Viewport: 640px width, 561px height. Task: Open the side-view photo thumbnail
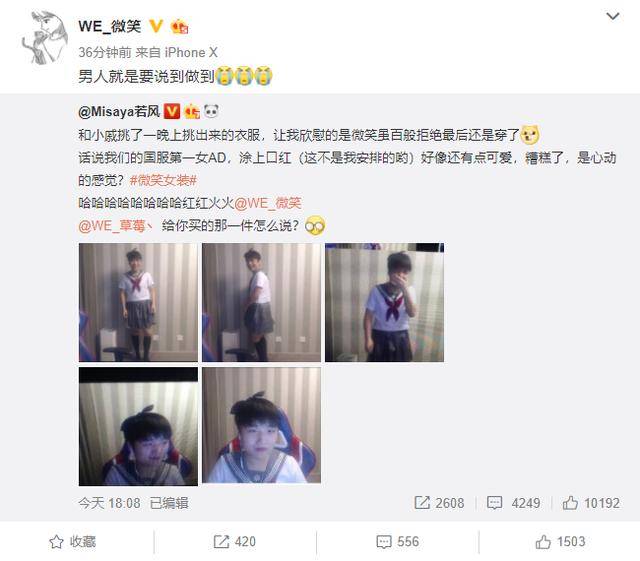262,303
